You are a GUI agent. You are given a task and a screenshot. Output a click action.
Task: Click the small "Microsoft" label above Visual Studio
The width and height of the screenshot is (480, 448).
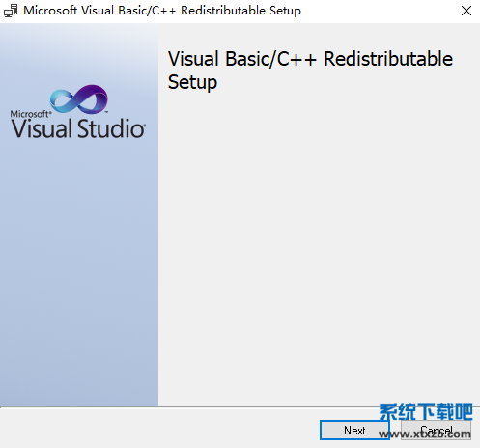coord(30,114)
